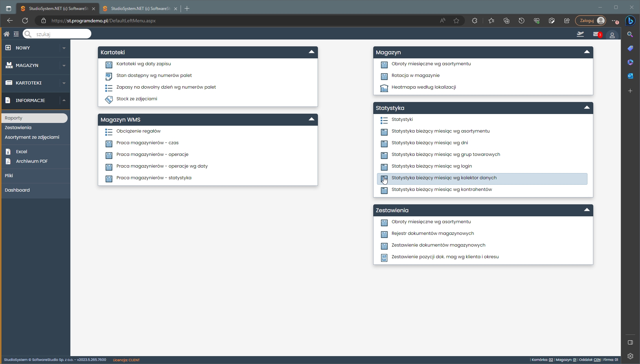Open Excel from the sidebar

coord(21,152)
